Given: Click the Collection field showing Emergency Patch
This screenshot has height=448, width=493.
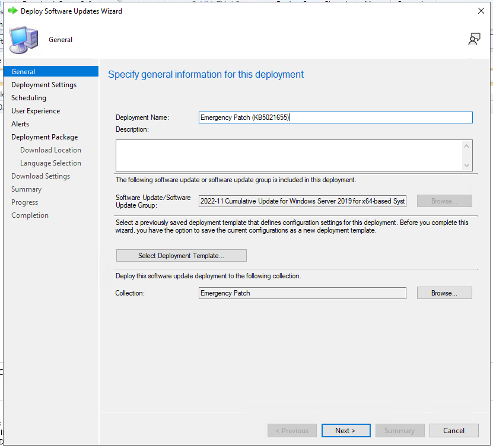Looking at the screenshot, I should pyautogui.click(x=303, y=293).
